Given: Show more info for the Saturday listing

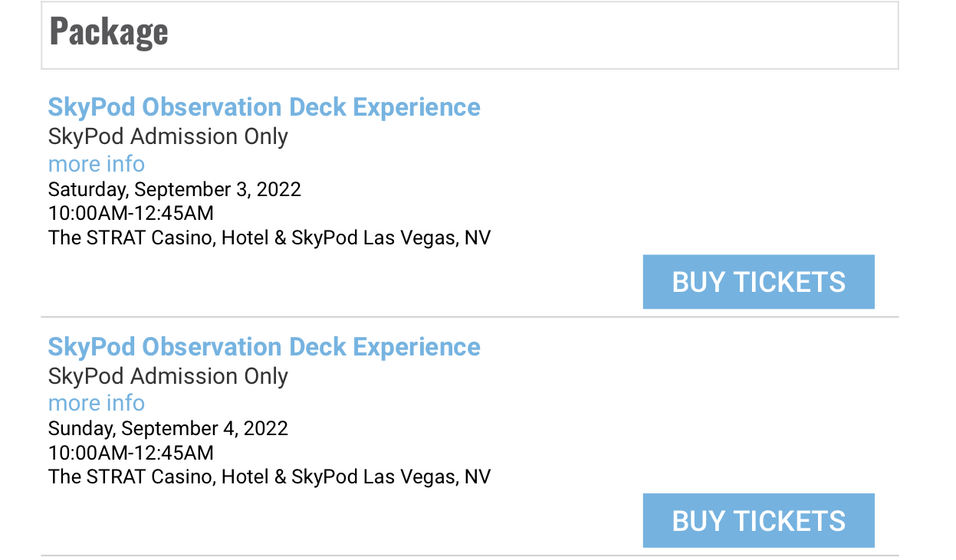Looking at the screenshot, I should coord(96,164).
